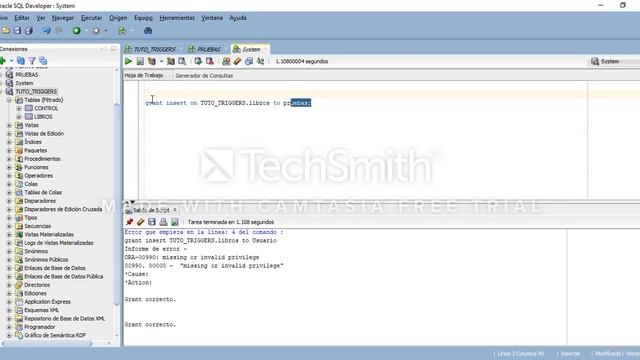Select the Hoja de Trabajo tab

[144, 76]
